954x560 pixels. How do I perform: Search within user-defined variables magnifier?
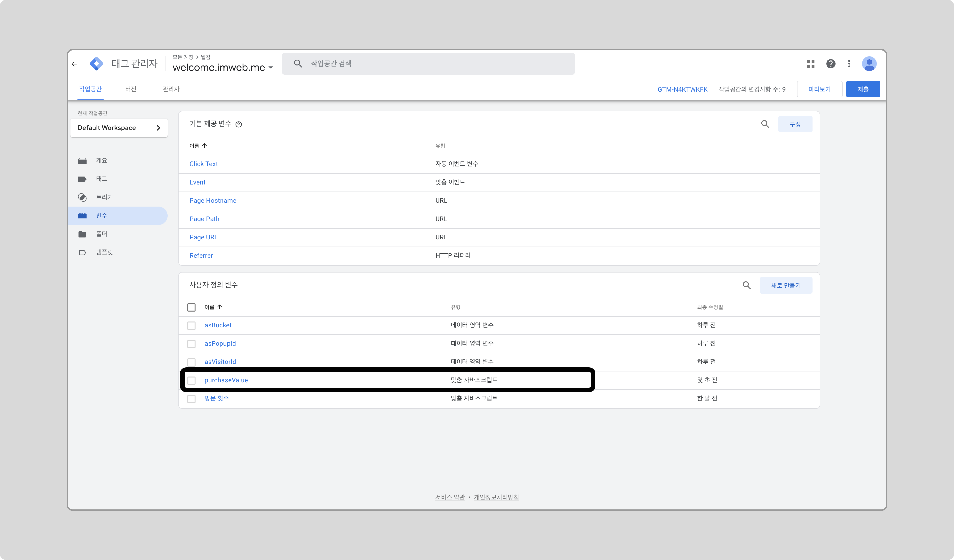click(747, 285)
